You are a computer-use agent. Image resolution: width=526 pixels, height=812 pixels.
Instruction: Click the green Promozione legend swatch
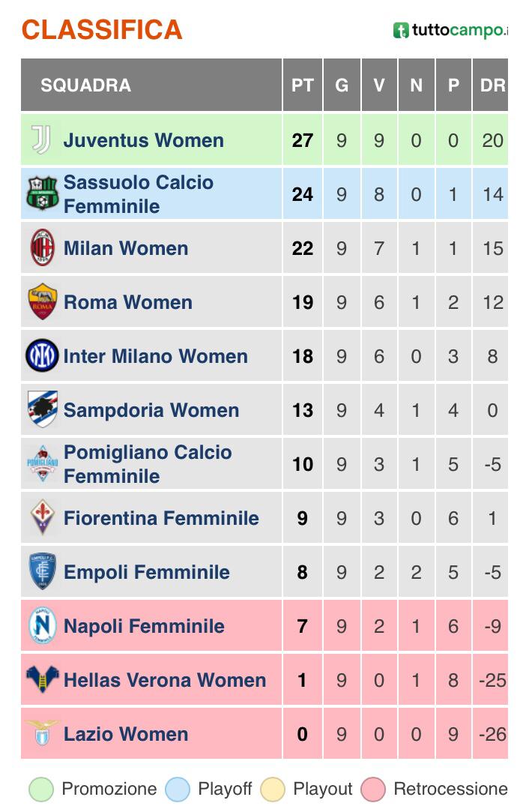(41, 790)
